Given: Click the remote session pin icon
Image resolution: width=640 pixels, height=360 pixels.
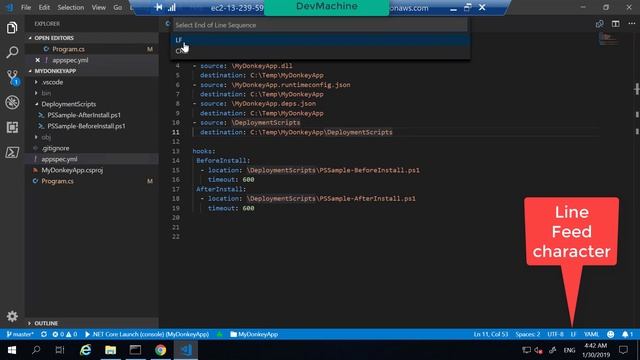Looking at the screenshot, I should coord(158,7).
